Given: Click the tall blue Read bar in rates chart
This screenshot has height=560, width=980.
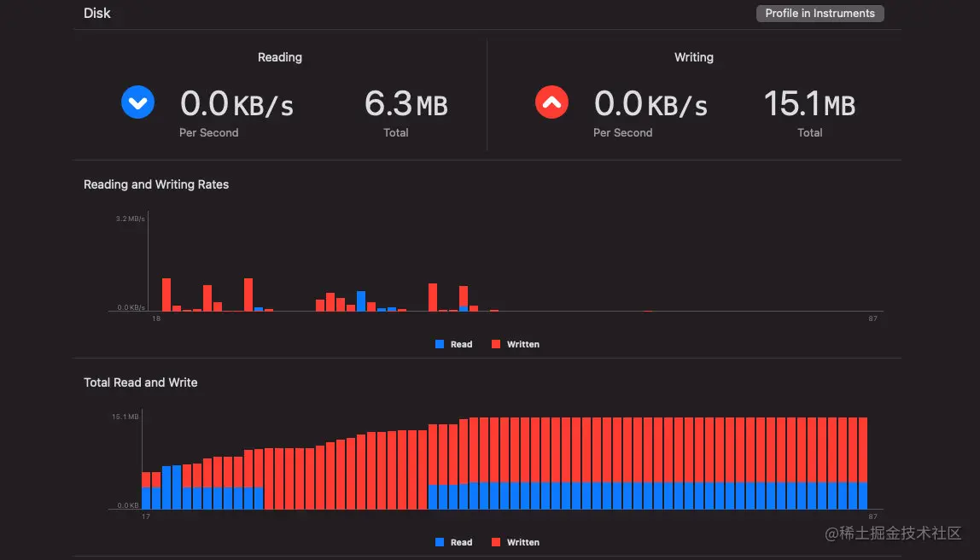Looking at the screenshot, I should click(361, 301).
